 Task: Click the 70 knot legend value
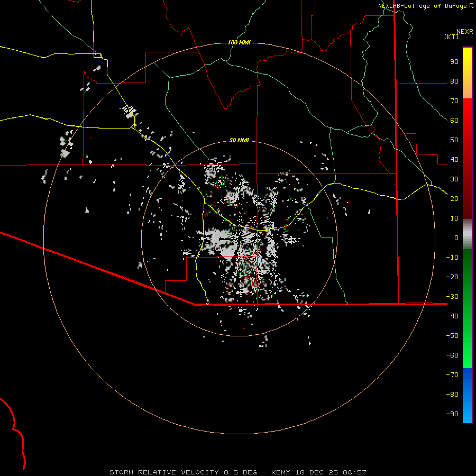[454, 101]
